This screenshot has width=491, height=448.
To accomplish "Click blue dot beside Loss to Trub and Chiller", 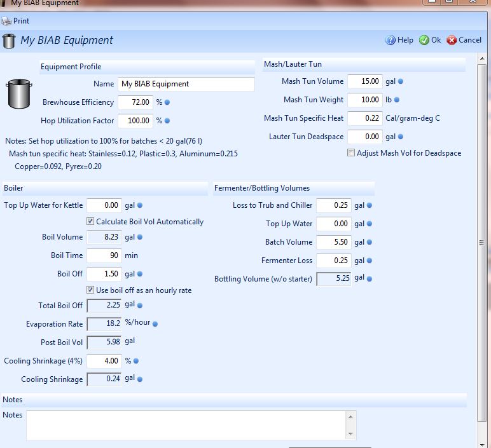I will click(x=370, y=205).
